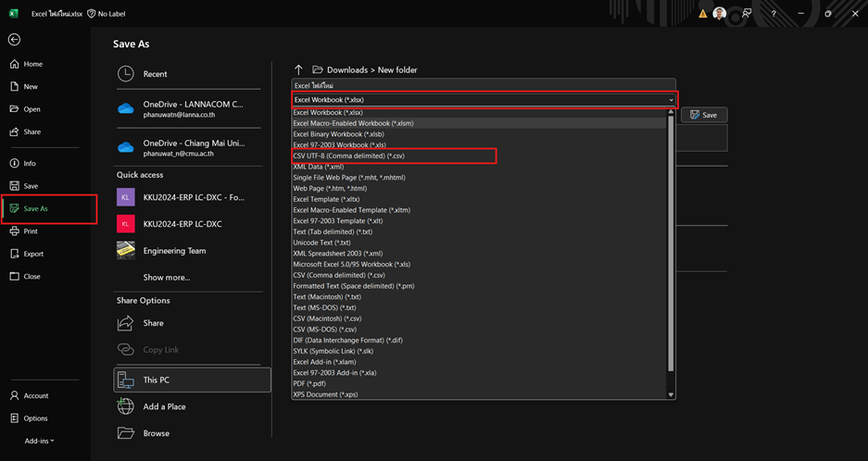This screenshot has width=868, height=461.
Task: Choose Formatted Text (Space delimited) (*.prn)
Action: (x=480, y=286)
